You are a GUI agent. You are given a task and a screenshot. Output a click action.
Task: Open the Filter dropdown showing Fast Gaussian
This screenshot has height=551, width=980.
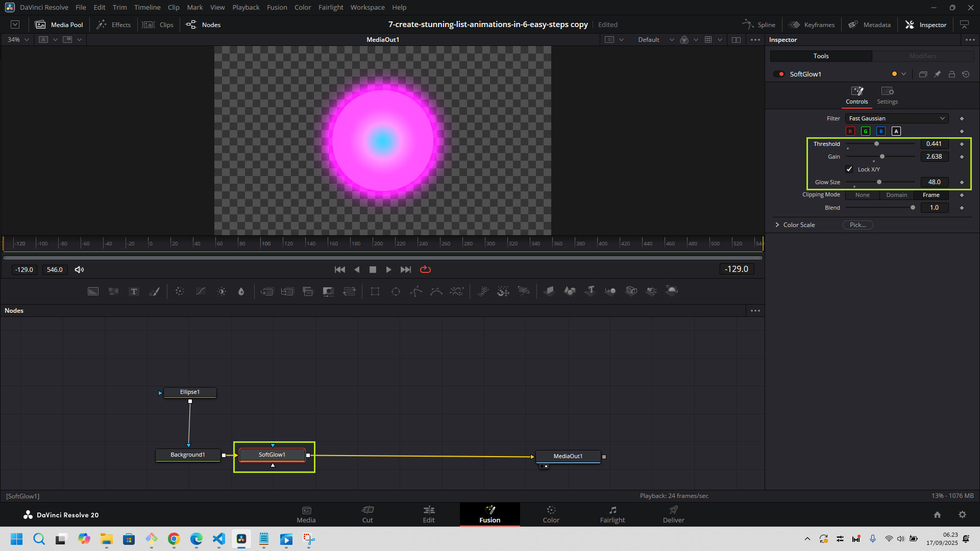[x=896, y=118]
